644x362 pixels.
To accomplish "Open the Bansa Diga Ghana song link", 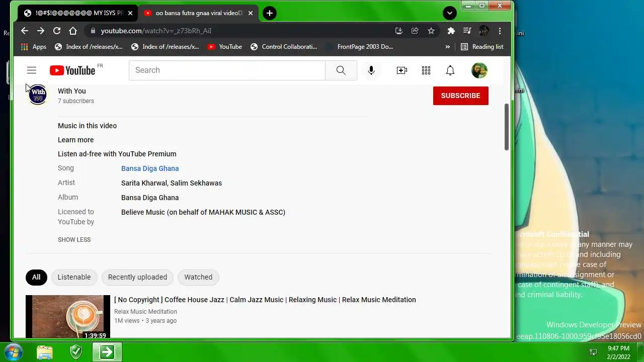I will (150, 168).
